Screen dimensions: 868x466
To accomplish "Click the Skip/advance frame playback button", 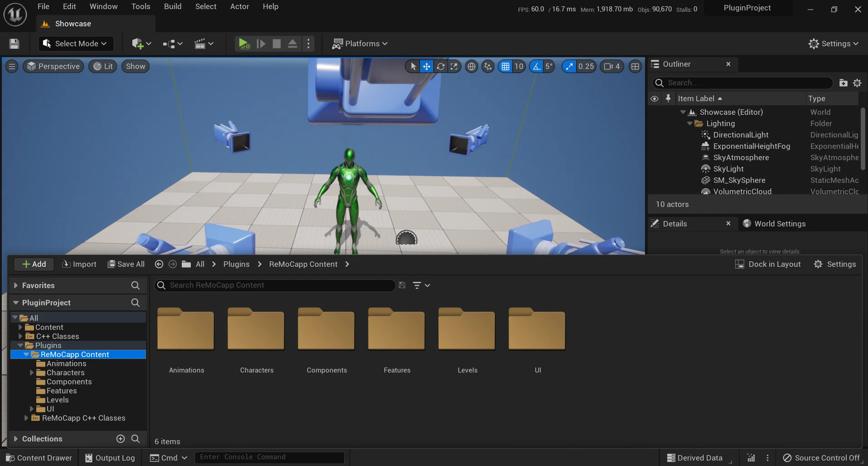I will click(x=261, y=44).
